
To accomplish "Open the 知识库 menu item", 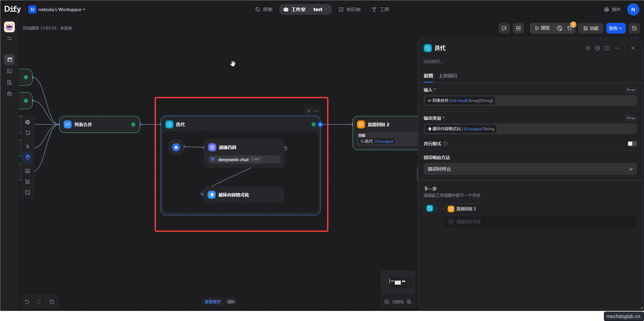I will point(350,9).
